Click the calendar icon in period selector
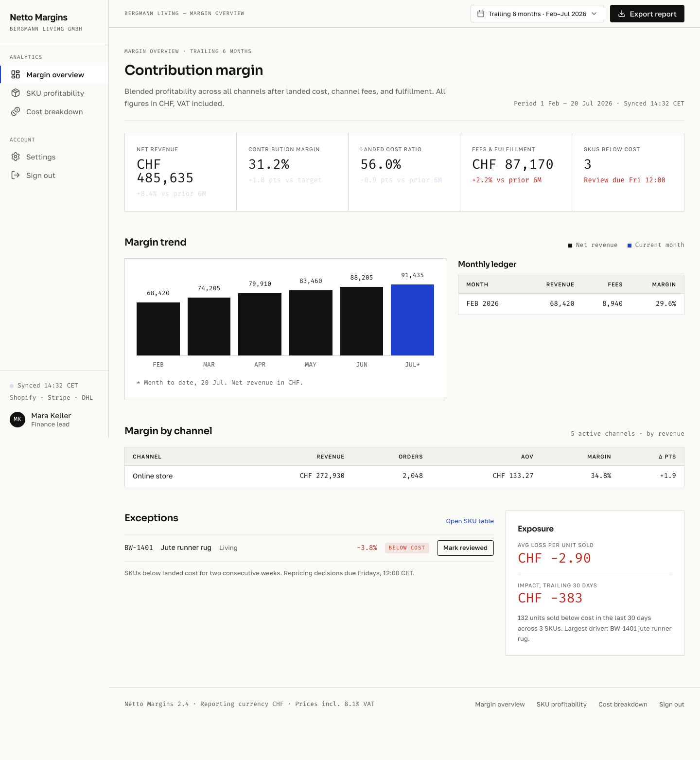The height and width of the screenshot is (760, 700). coord(481,14)
